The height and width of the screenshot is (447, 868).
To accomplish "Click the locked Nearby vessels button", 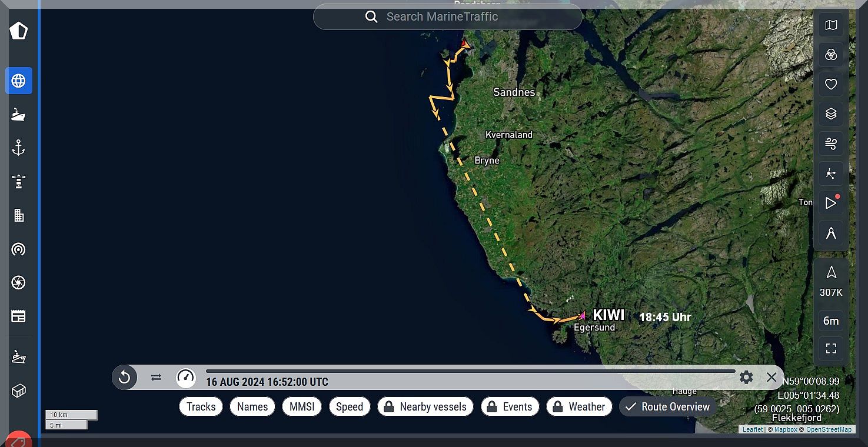I will pos(425,406).
